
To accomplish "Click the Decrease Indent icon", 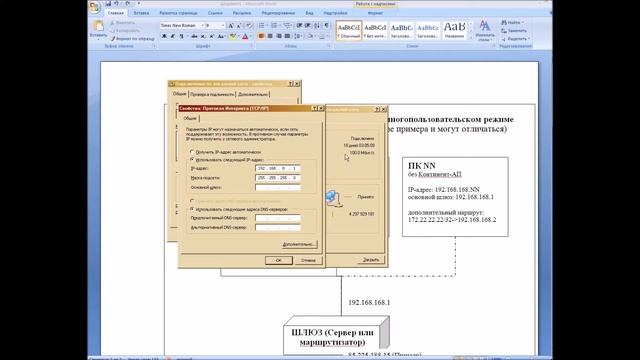I will click(x=300, y=26).
